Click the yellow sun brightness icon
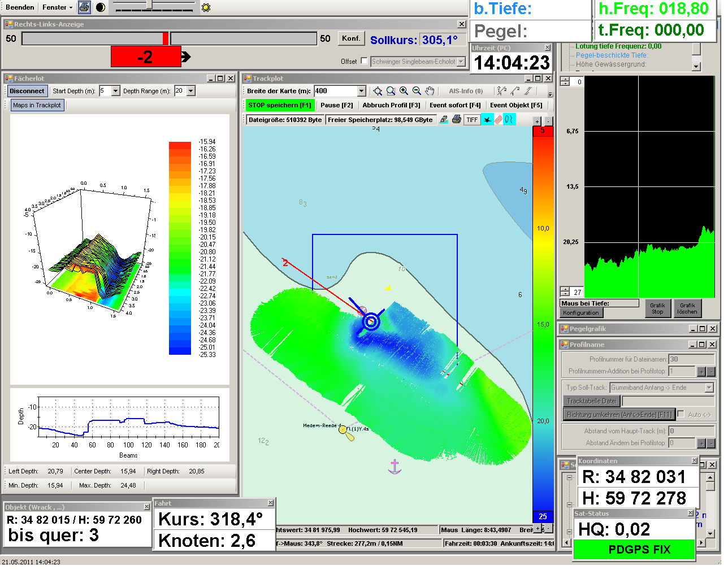 [206, 7]
